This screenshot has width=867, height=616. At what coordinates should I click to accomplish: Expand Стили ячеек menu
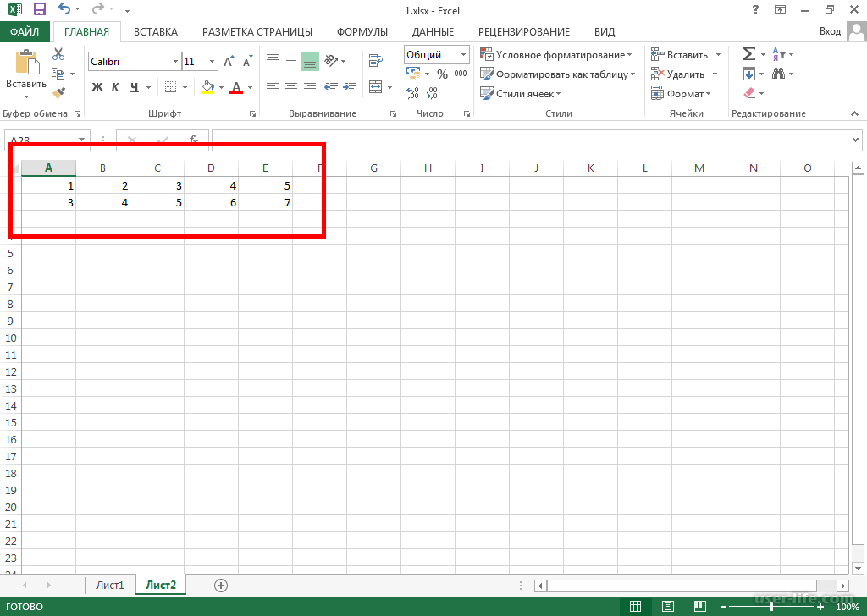click(x=521, y=93)
